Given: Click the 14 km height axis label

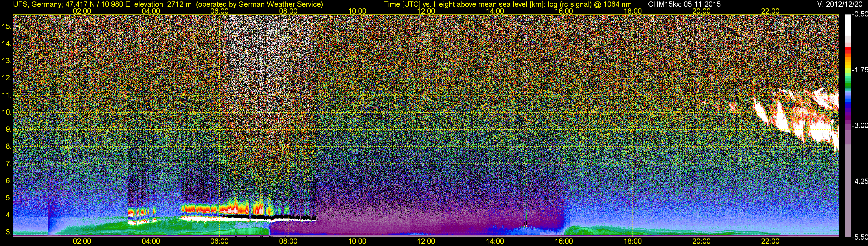Looking at the screenshot, I should pos(7,44).
